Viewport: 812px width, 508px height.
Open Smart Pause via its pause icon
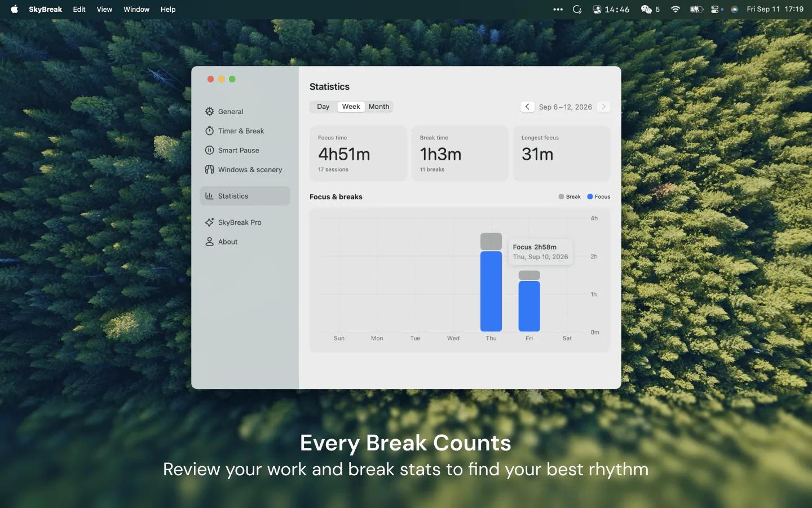point(209,150)
